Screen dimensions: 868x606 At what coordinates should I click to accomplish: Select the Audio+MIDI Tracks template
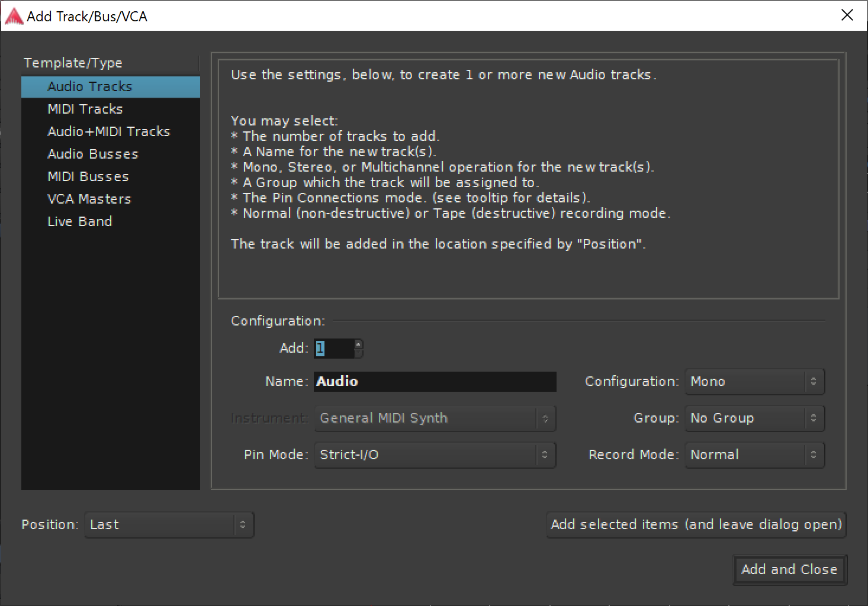point(108,131)
